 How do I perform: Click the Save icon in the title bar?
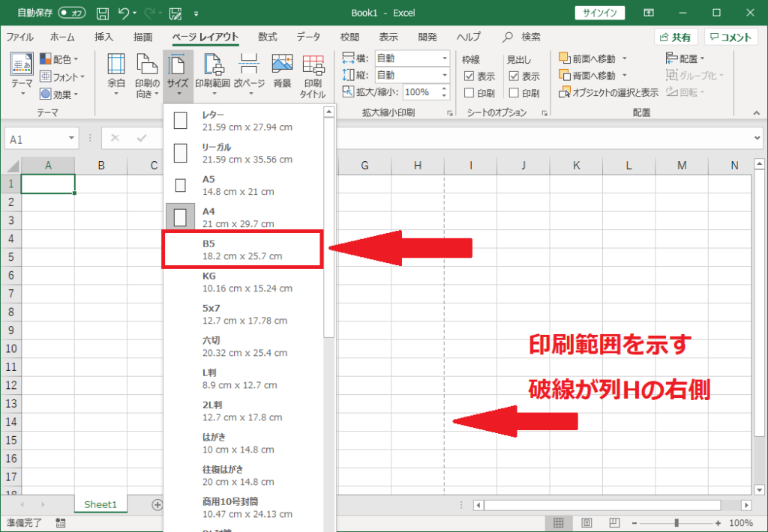(102, 13)
